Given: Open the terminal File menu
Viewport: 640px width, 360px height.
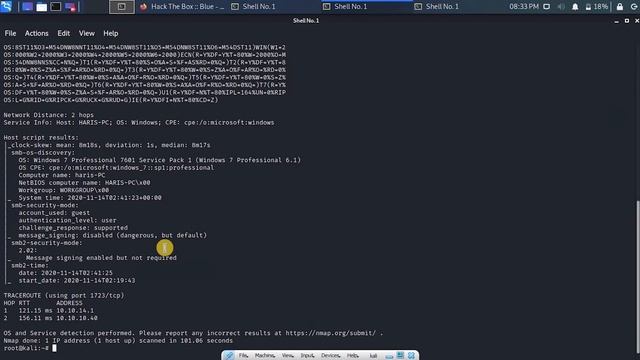Looking at the screenshot, I should pos(10,33).
